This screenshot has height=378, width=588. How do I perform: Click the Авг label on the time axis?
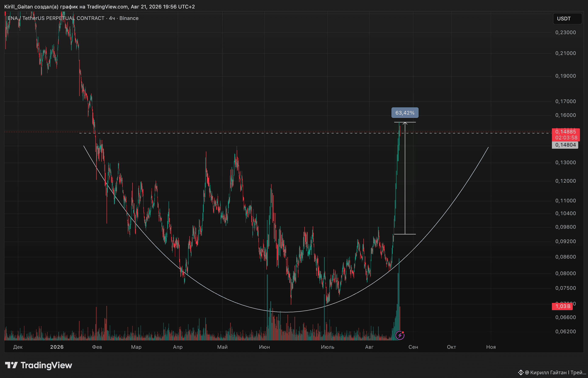point(369,347)
